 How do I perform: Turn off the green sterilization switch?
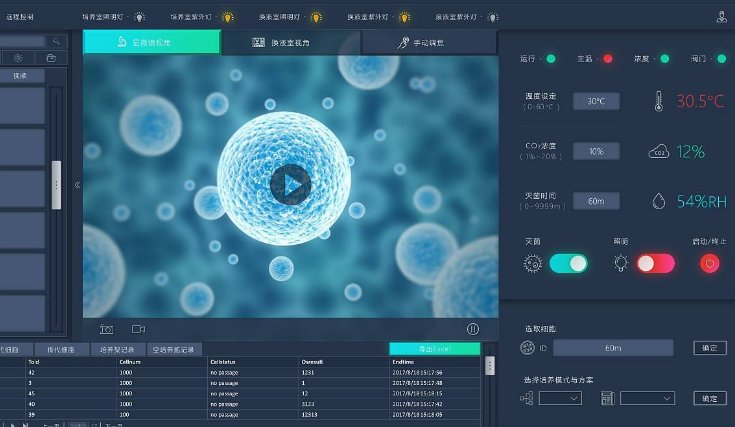[568, 263]
